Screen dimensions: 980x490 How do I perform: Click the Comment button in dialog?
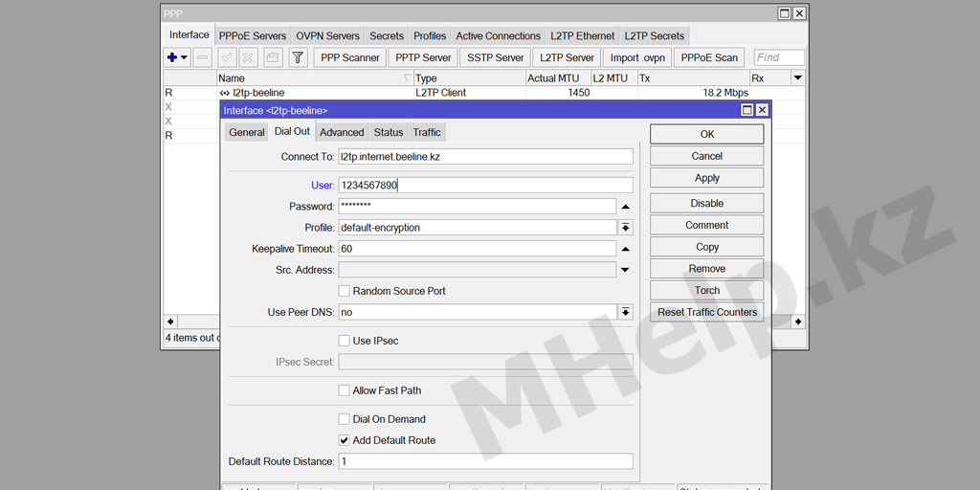click(x=707, y=225)
